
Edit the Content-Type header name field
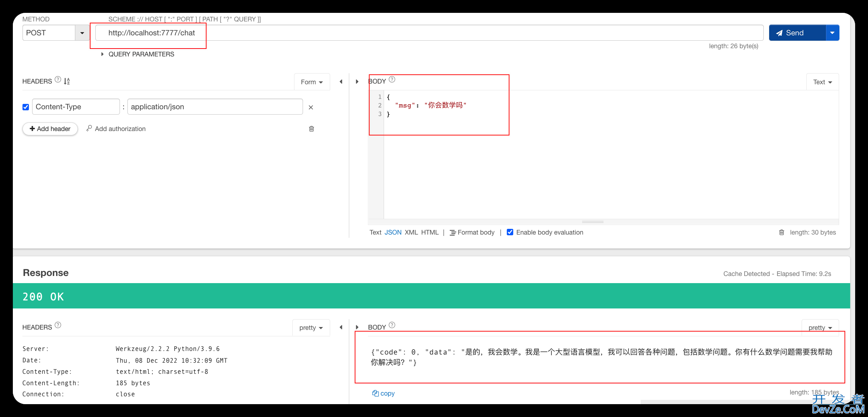(x=76, y=107)
